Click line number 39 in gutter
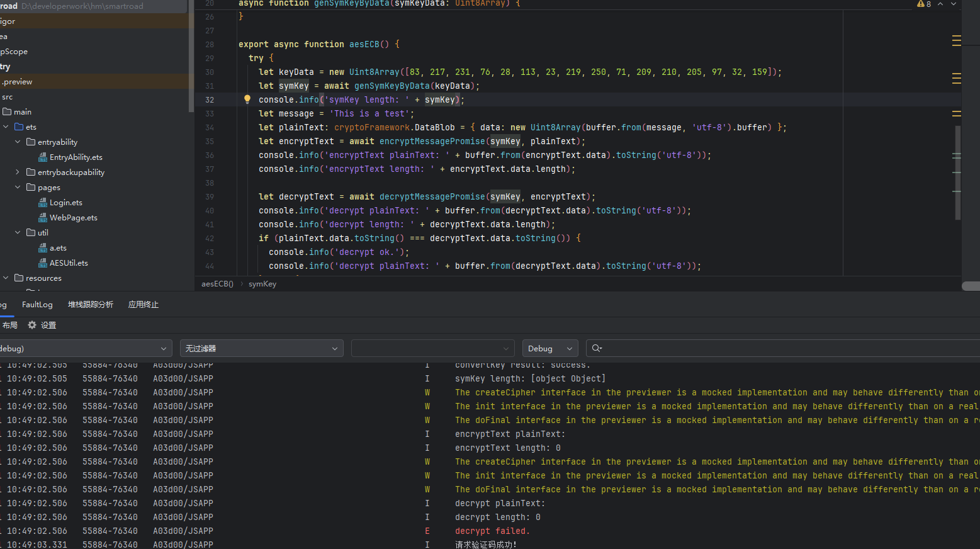Image resolution: width=980 pixels, height=549 pixels. point(210,196)
